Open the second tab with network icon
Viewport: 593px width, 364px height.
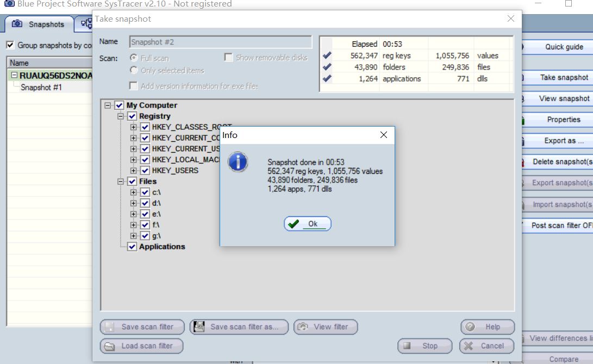[86, 24]
